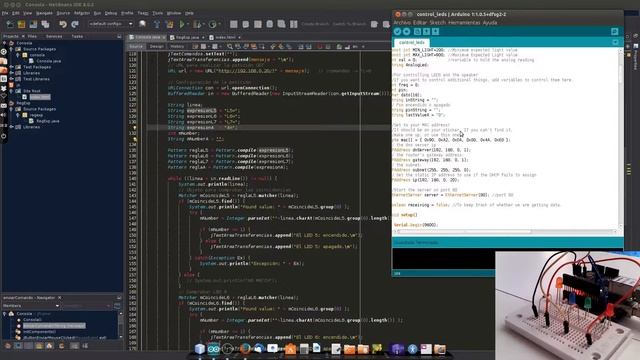640x360 pixels.
Task: Open the NetBeans Debug menu
Action: click(111, 13)
